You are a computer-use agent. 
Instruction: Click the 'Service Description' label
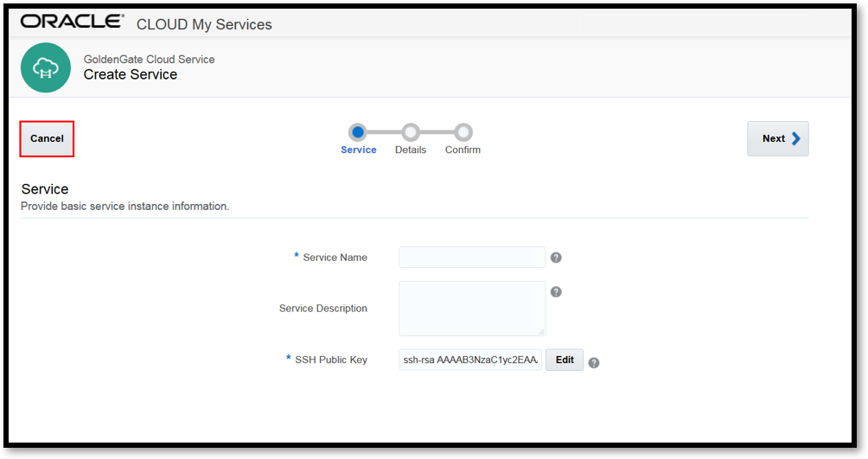click(x=322, y=309)
